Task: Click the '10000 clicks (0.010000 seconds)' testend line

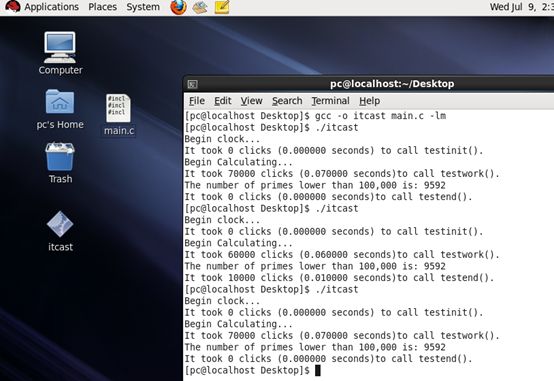Action: click(339, 278)
